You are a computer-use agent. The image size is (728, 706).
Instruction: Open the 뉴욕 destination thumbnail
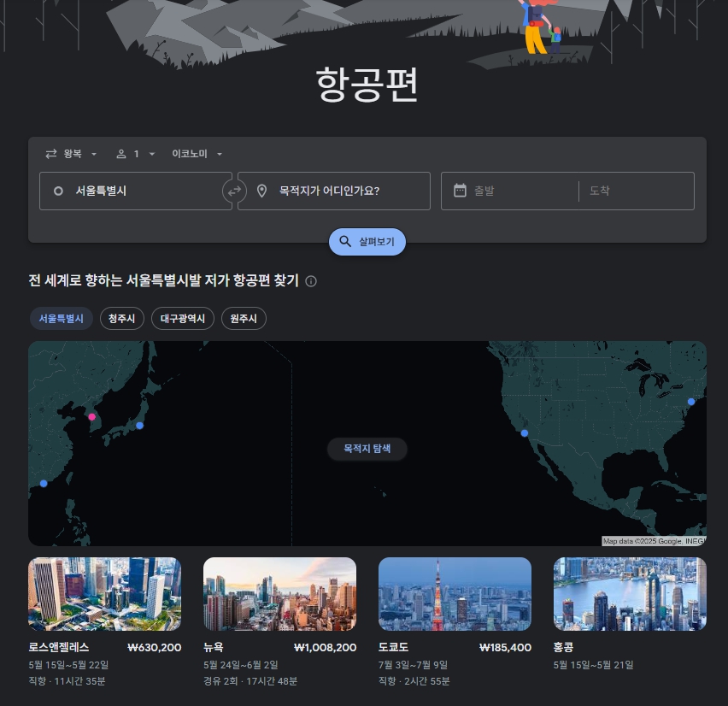pyautogui.click(x=280, y=594)
